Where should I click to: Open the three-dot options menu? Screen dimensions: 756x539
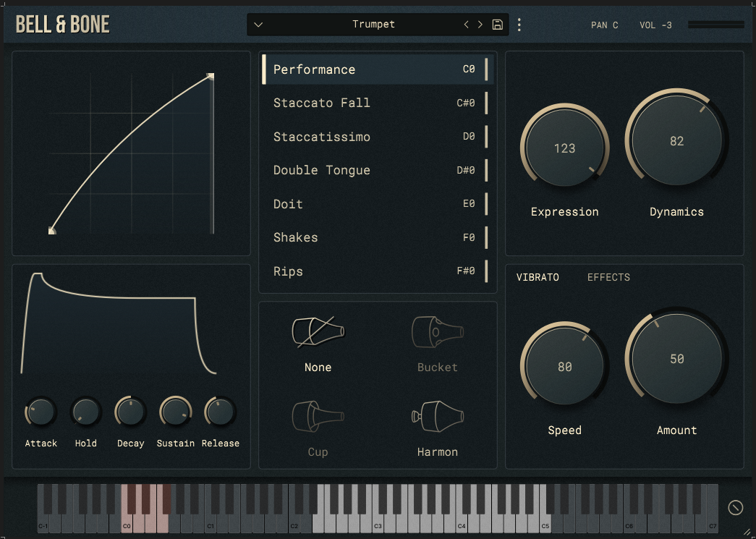[519, 25]
